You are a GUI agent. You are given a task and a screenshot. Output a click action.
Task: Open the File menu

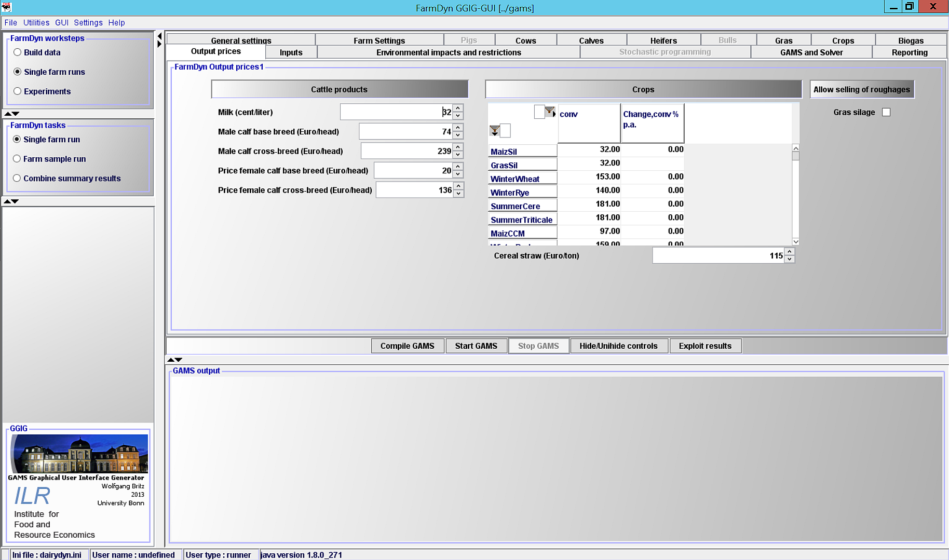click(x=10, y=23)
